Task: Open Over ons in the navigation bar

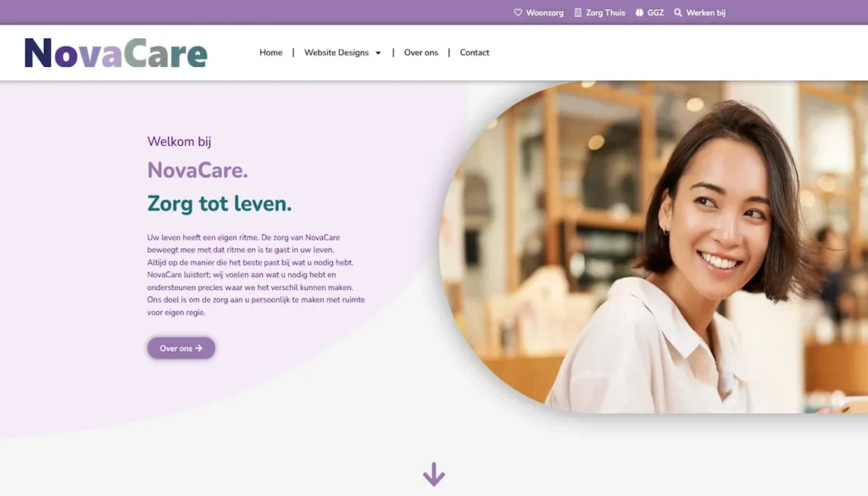Action: pyautogui.click(x=420, y=53)
